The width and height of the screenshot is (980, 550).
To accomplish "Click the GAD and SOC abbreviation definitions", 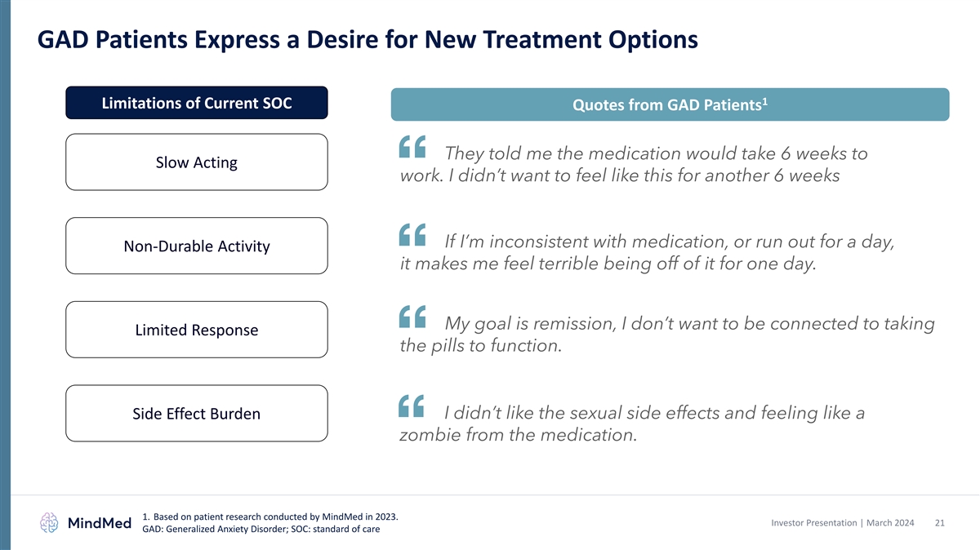I will pyautogui.click(x=261, y=530).
